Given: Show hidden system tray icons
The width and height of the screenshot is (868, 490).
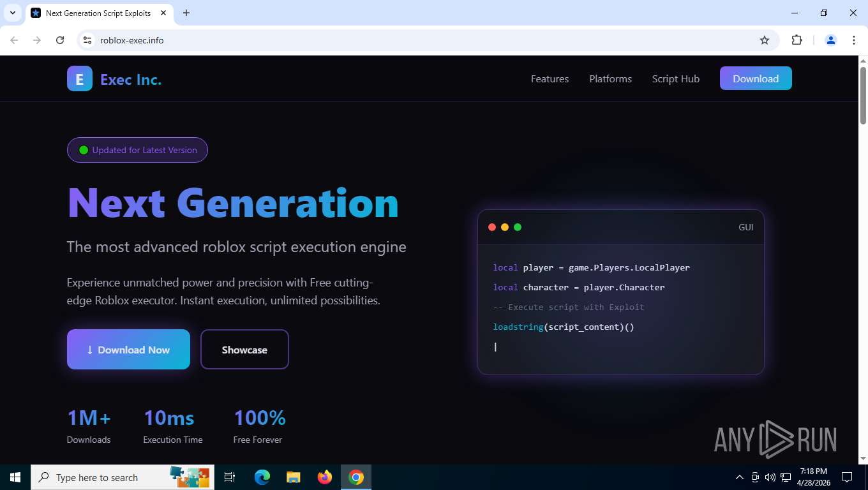Looking at the screenshot, I should pyautogui.click(x=740, y=477).
